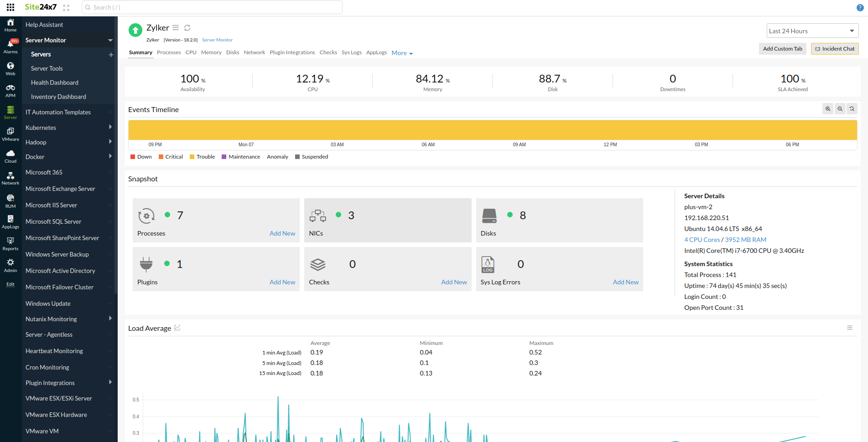Reset zoom on the Events Timeline
Image resolution: width=868 pixels, height=442 pixels.
pyautogui.click(x=852, y=108)
